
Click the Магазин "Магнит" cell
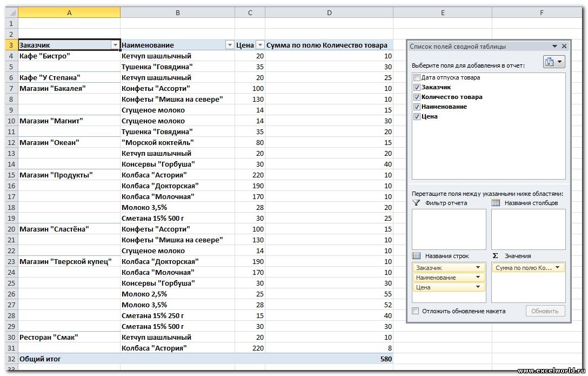[69, 121]
